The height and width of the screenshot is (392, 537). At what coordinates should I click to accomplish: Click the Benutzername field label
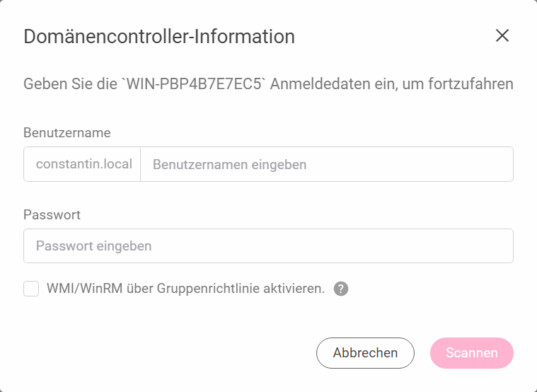coord(67,132)
